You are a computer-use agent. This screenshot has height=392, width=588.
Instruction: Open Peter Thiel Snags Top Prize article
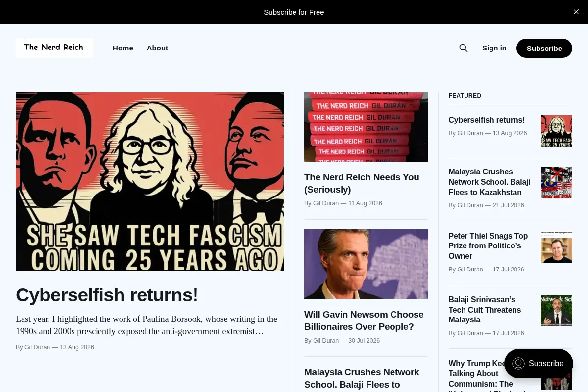tap(488, 246)
